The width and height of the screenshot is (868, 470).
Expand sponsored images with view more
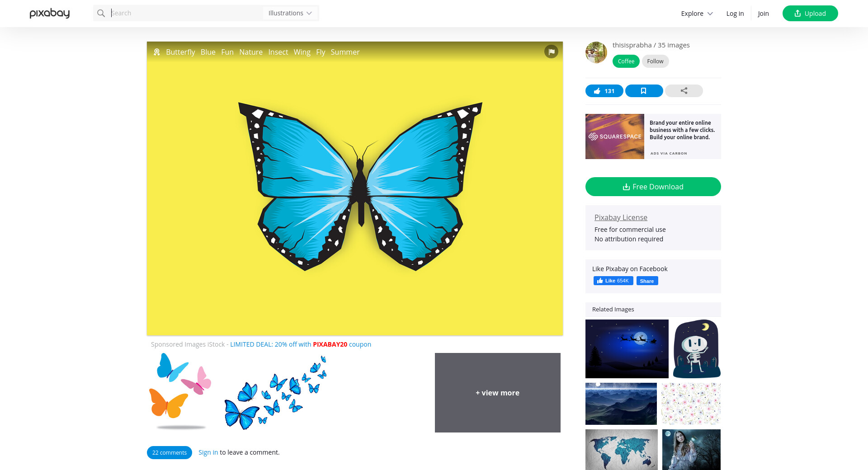(x=497, y=393)
